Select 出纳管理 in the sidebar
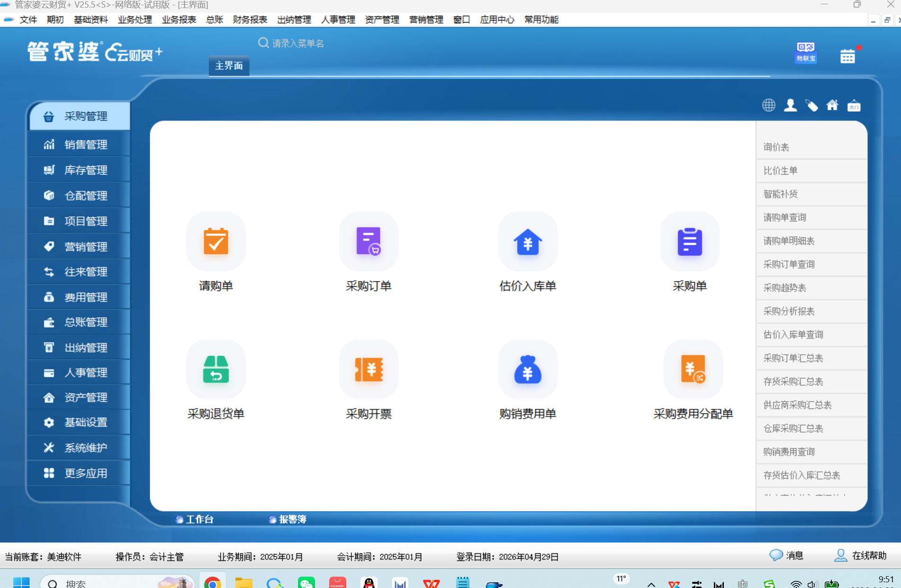 point(79,347)
